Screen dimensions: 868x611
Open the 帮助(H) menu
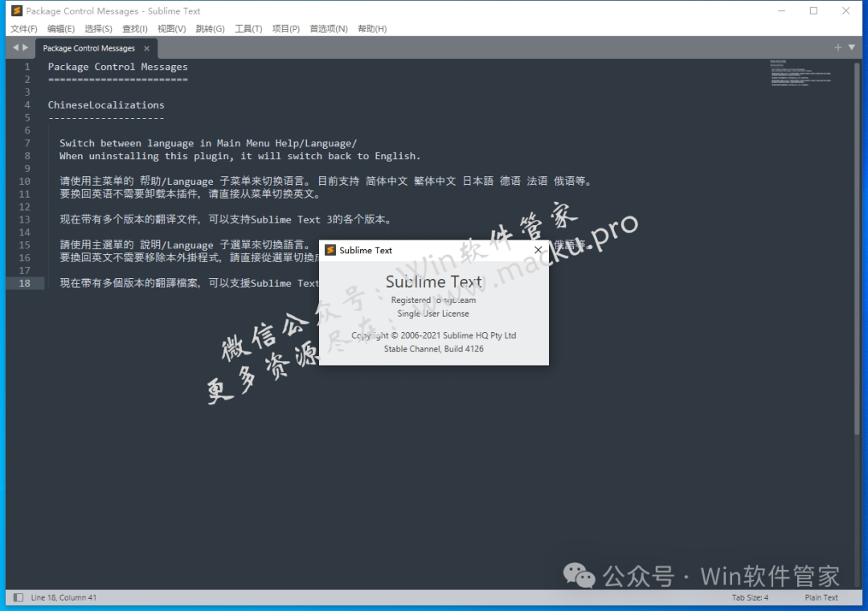click(372, 29)
